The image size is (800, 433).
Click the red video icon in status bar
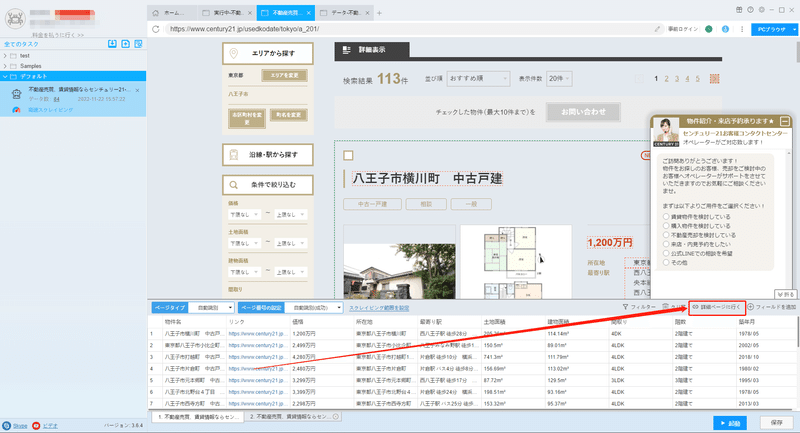(x=36, y=425)
